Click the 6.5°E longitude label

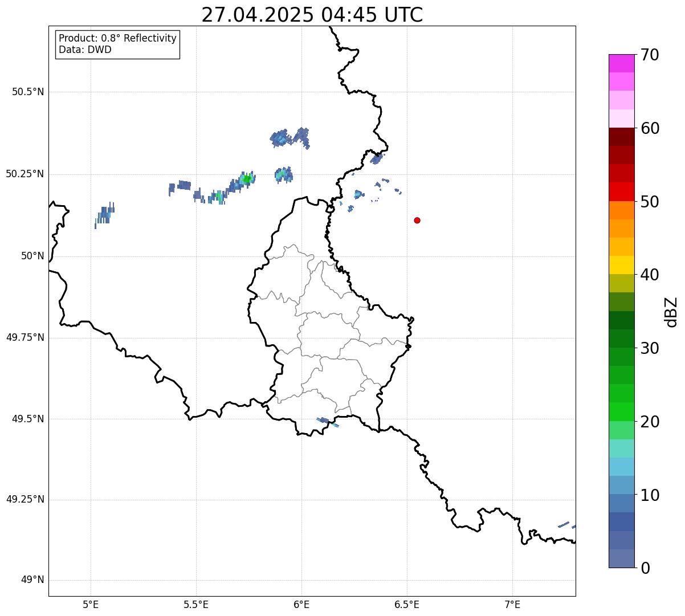407,604
